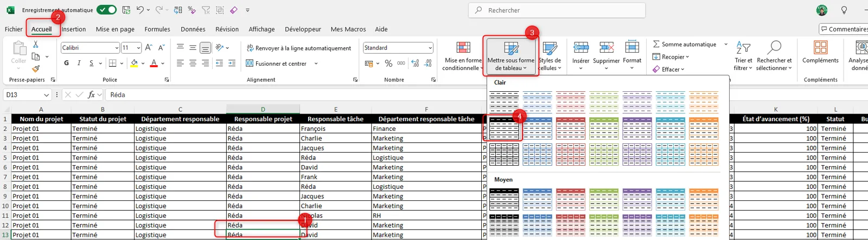Decrease indent in Alignement group
The width and height of the screenshot is (868, 240).
(x=220, y=63)
